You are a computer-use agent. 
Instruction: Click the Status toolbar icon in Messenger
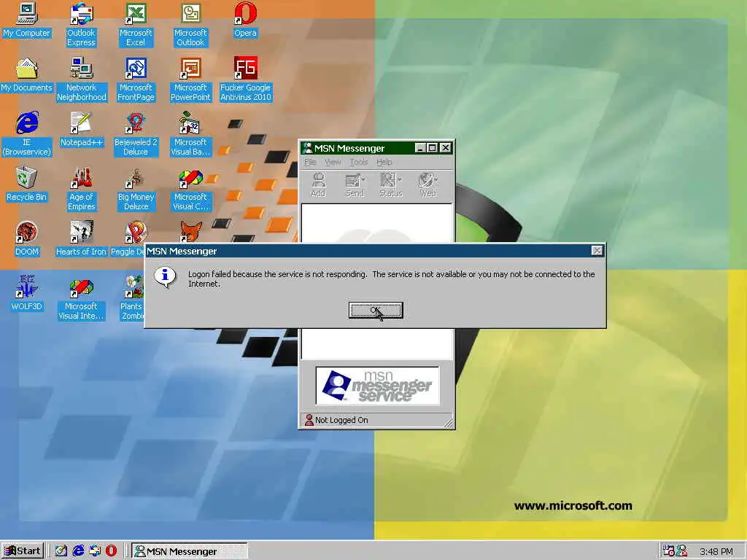(391, 184)
